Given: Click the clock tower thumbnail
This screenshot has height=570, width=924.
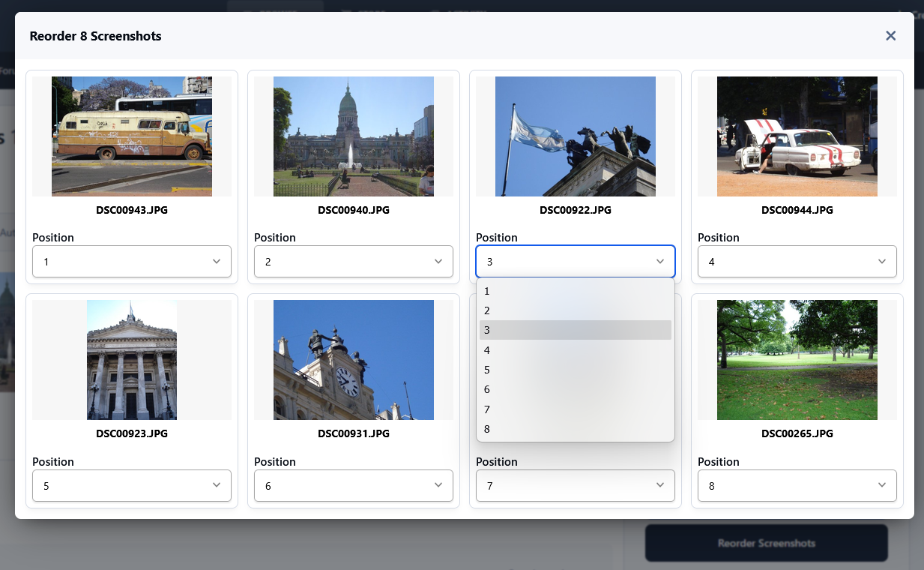Looking at the screenshot, I should (354, 360).
